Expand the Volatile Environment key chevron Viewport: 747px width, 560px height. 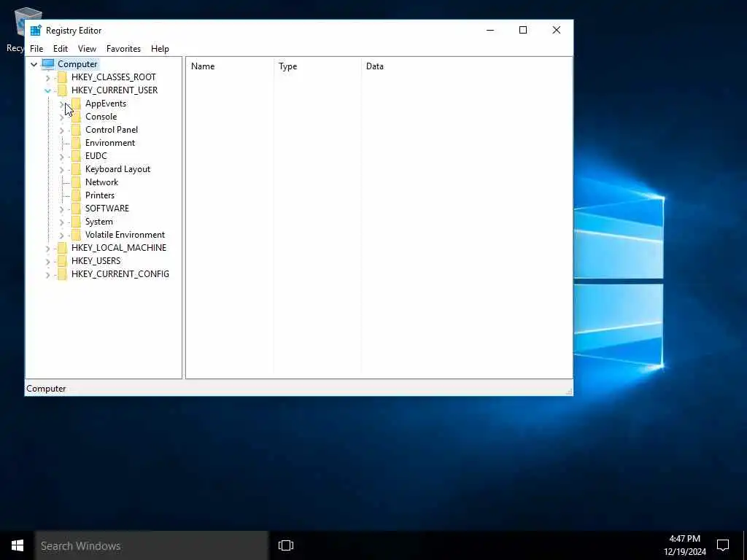click(x=61, y=235)
